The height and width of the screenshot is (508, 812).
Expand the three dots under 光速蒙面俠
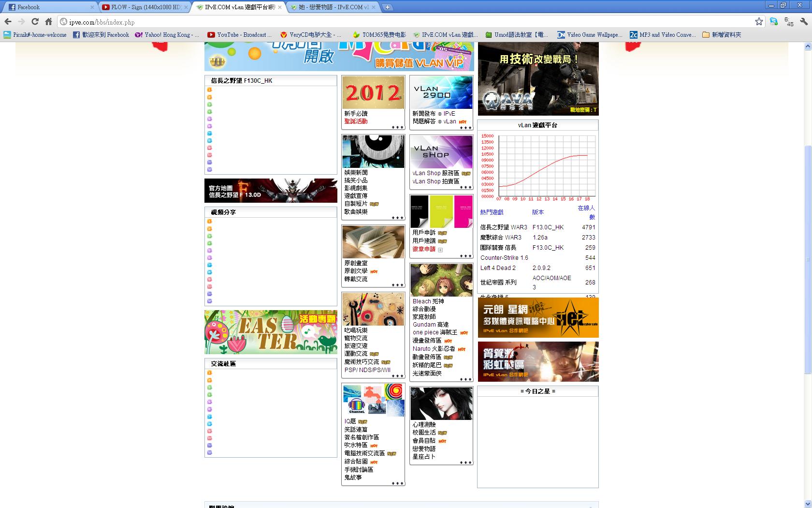[x=465, y=379]
